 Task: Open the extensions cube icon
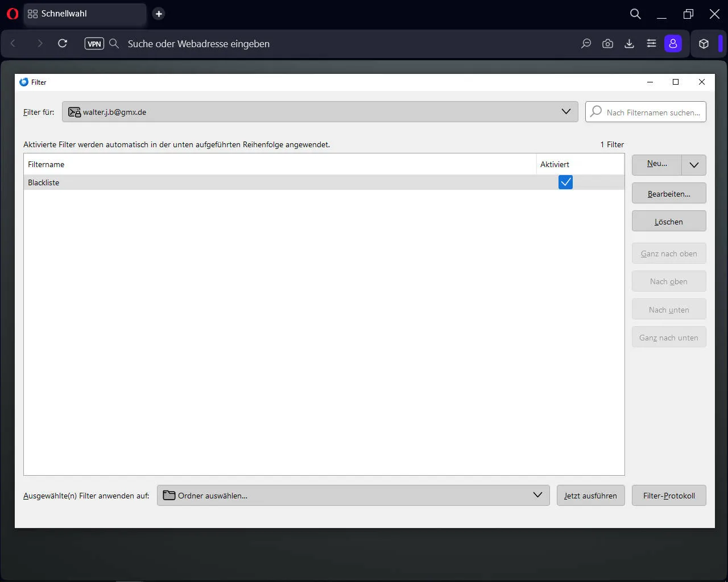[x=704, y=44]
